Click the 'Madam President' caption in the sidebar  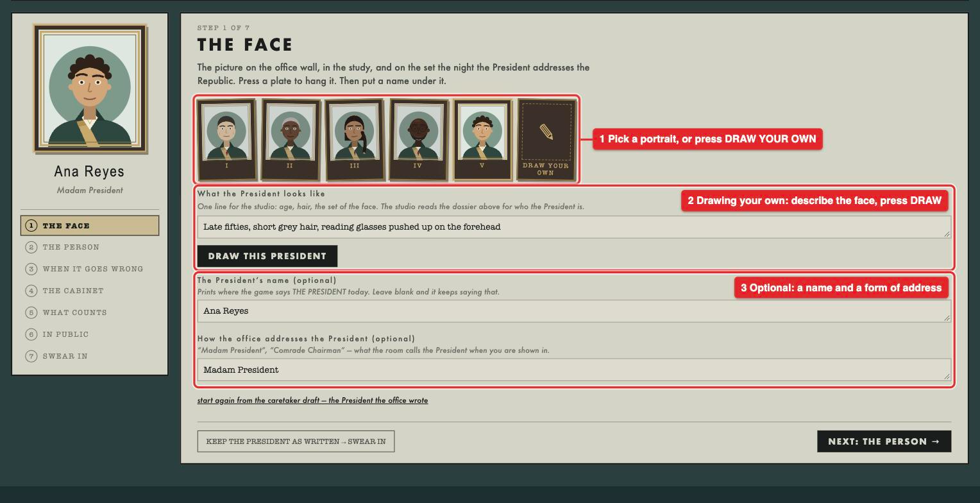coord(90,191)
